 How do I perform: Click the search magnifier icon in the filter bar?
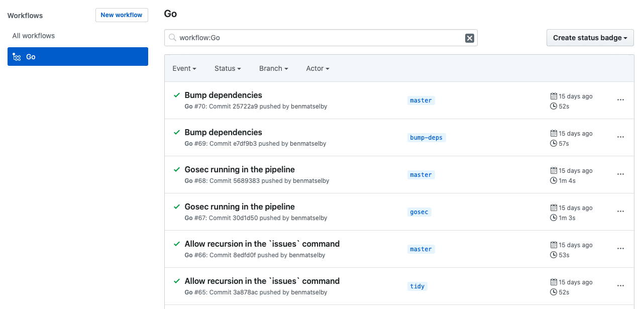click(x=171, y=37)
